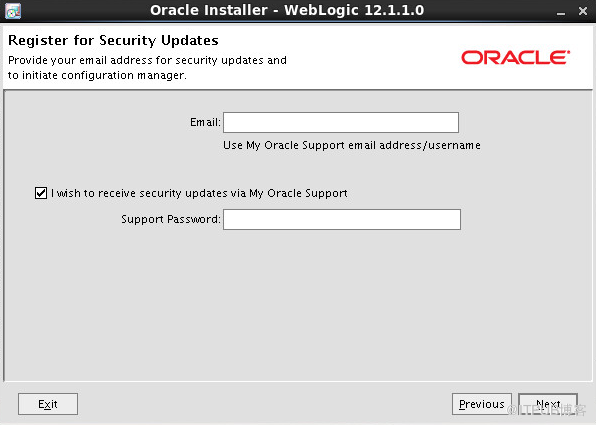Viewport: 596px width, 425px height.
Task: Minimize the Oracle Installer window
Action: (561, 12)
